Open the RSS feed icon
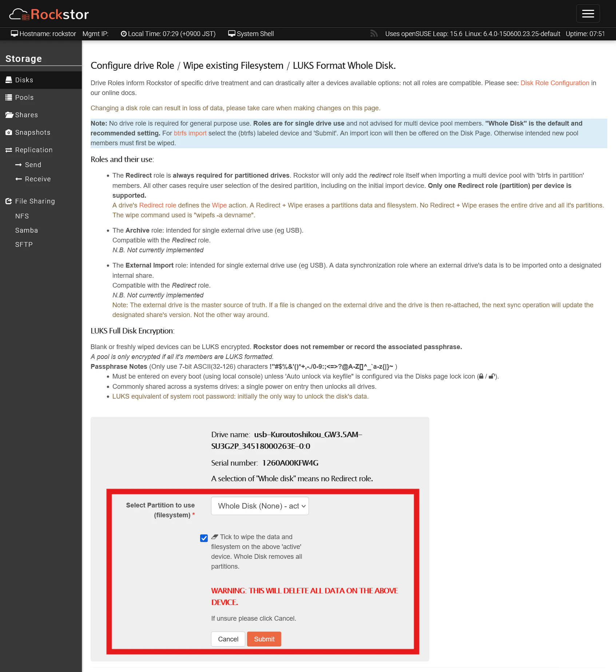Screen dimensions: 616x672 [374, 33]
